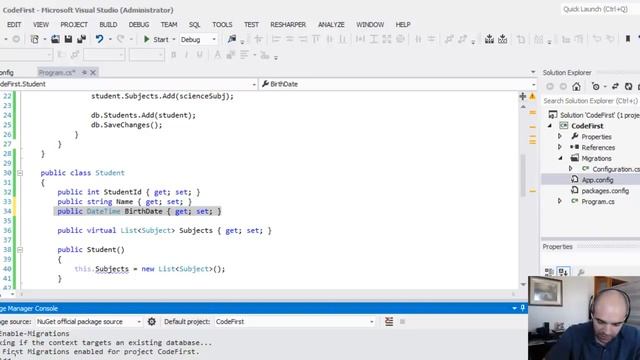The width and height of the screenshot is (640, 360).
Task: Click the Solution 'CodeFirst' node icon
Action: [553, 115]
